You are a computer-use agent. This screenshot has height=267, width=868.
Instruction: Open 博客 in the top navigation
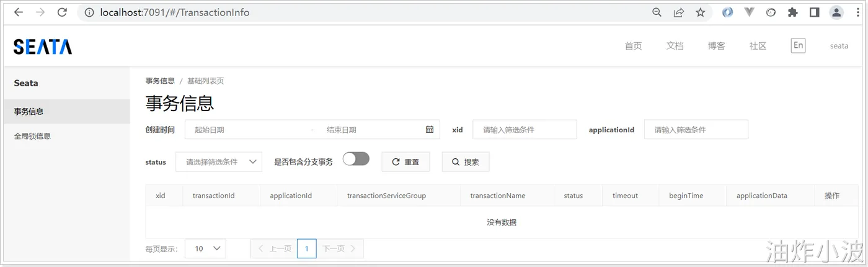716,46
